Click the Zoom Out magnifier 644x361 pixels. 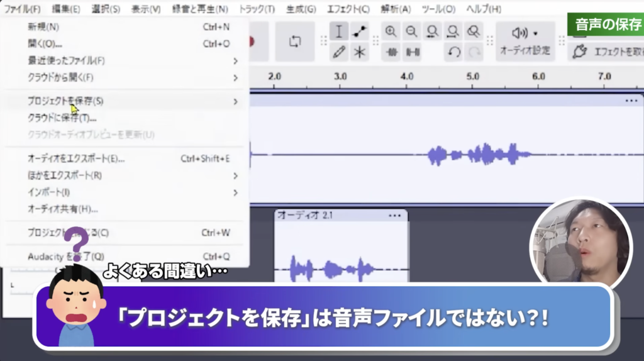click(x=412, y=31)
